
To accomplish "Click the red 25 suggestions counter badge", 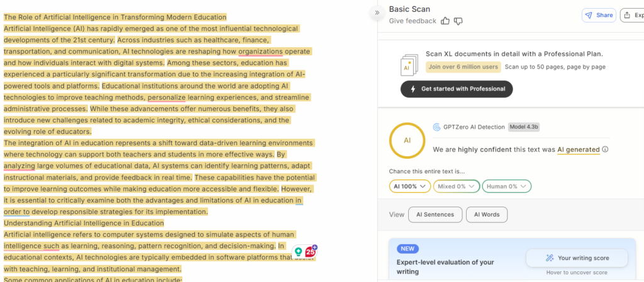I will tap(311, 252).
